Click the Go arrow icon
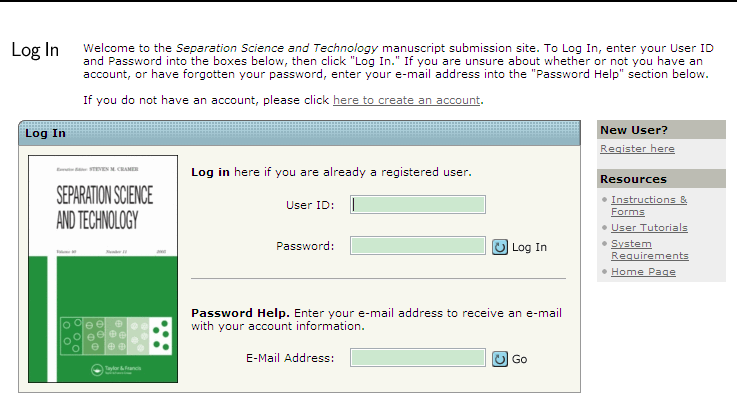 click(500, 358)
